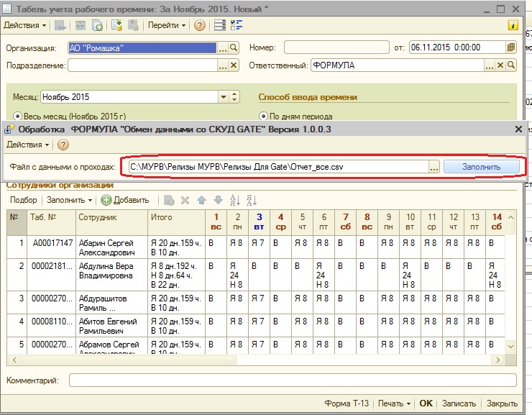Click the Заполнить button in dialog
This screenshot has height=415, width=532.
481,167
